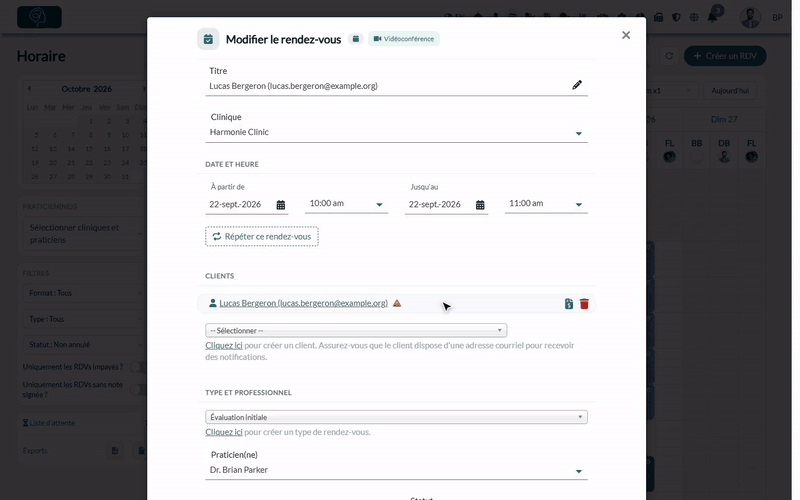Toggle Uniquement les RDVs sans note signée switch
The height and width of the screenshot is (500, 800).
coord(138,389)
